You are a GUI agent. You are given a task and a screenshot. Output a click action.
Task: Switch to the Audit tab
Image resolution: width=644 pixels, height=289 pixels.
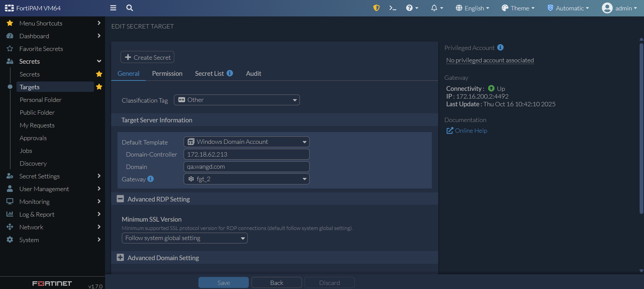click(254, 73)
